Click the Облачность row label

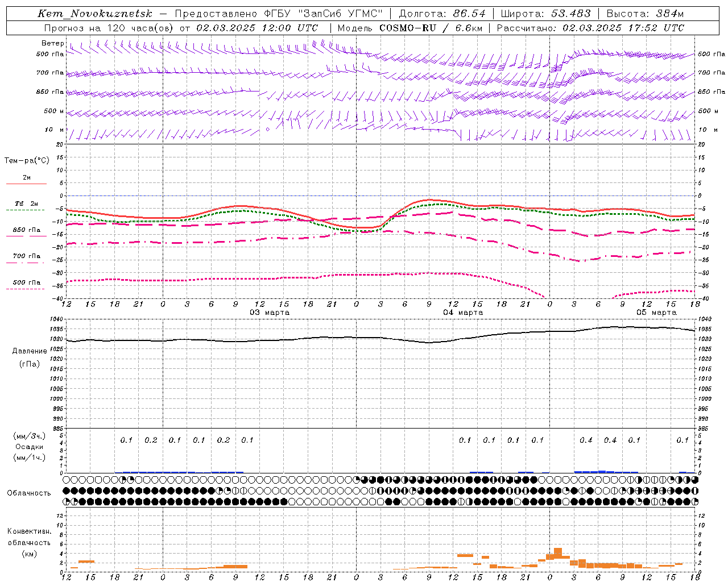(x=29, y=493)
